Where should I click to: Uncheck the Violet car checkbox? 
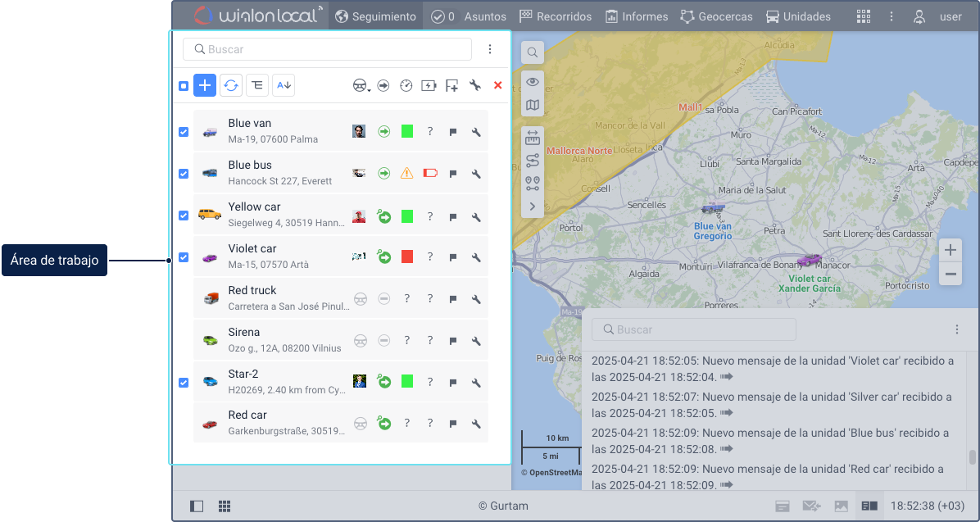[184, 257]
